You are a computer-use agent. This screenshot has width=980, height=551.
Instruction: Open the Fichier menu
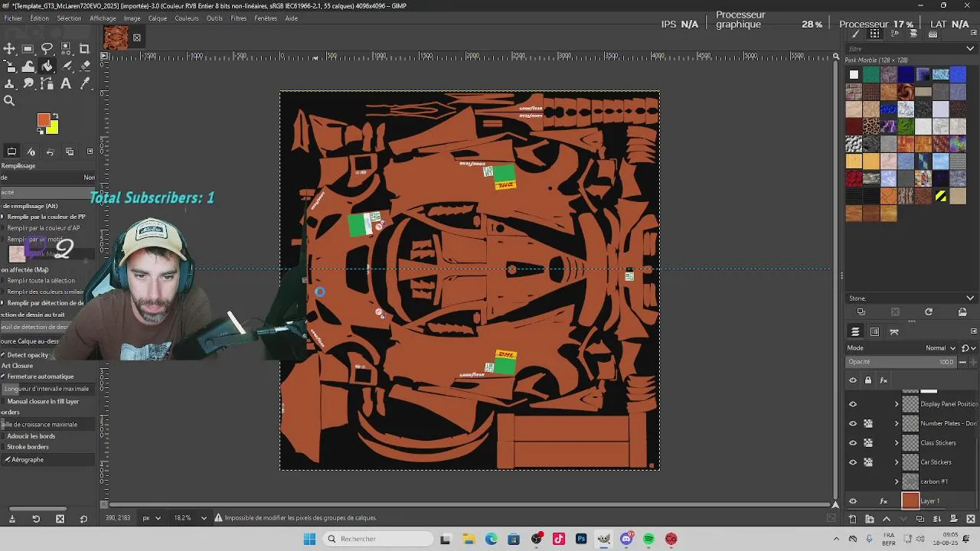13,18
